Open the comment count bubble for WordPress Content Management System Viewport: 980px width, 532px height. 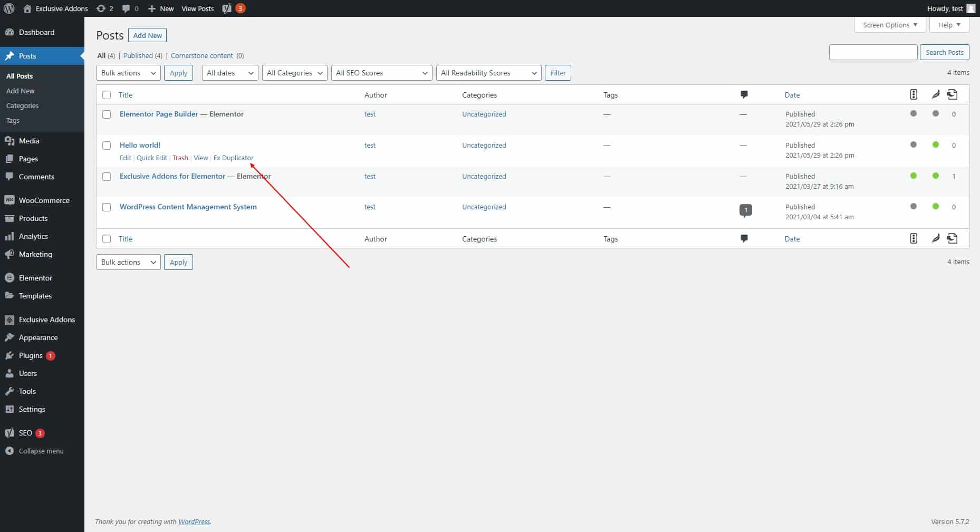[x=745, y=210]
